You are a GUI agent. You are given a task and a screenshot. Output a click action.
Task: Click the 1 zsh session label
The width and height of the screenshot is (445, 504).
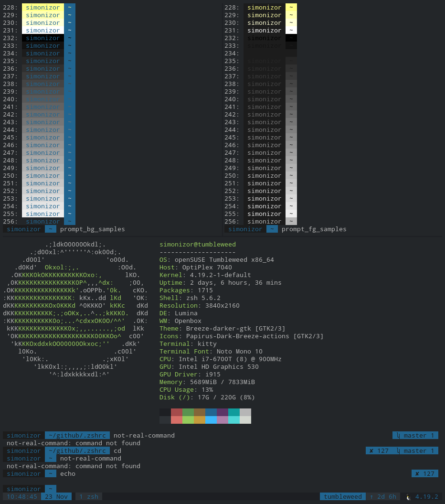(x=88, y=496)
